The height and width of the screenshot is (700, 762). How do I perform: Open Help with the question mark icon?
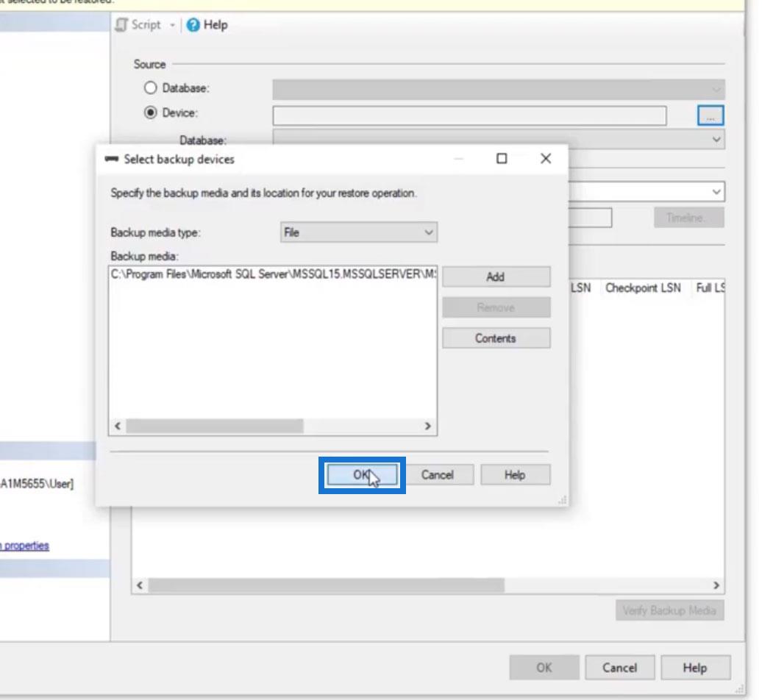click(x=193, y=25)
